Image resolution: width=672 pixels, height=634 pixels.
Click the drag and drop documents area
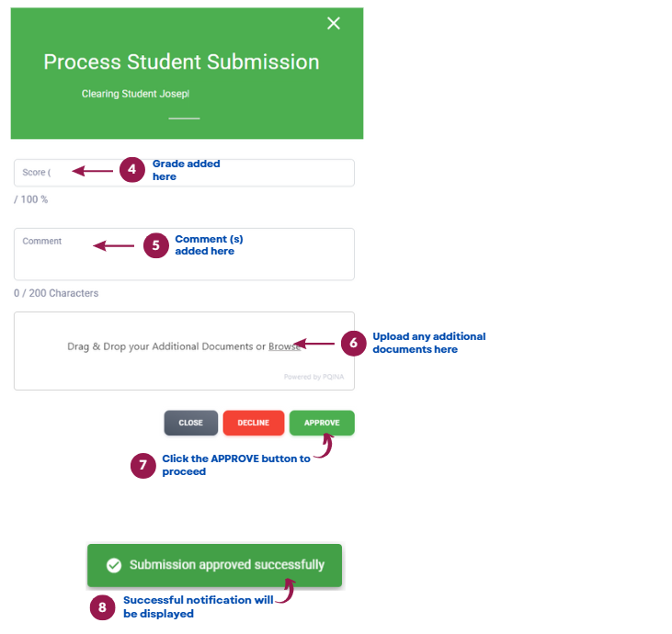point(184,351)
